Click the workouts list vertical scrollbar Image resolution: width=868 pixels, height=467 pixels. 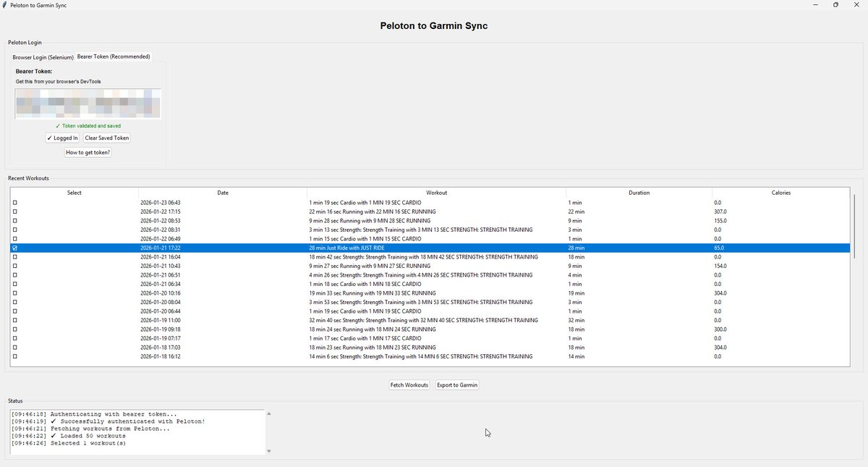854,226
